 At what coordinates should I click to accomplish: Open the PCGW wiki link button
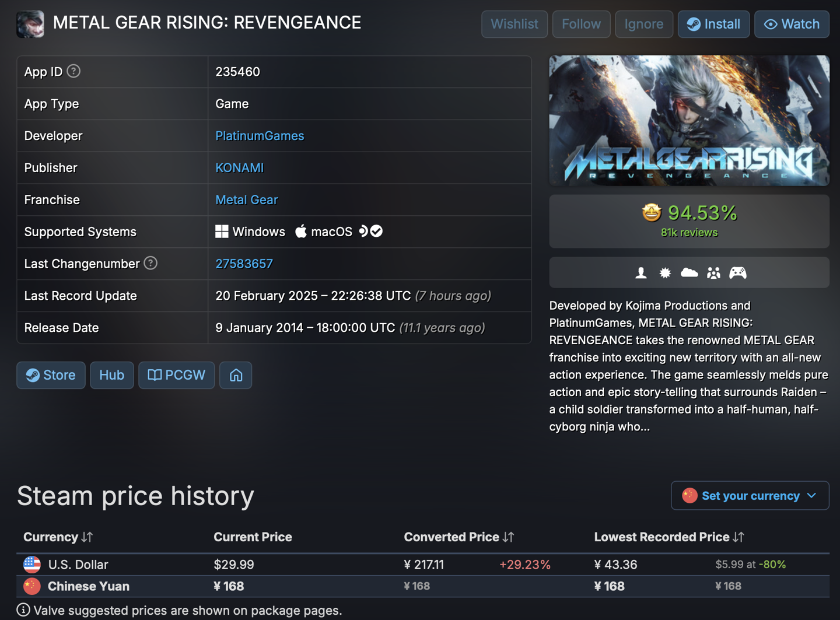coord(176,375)
